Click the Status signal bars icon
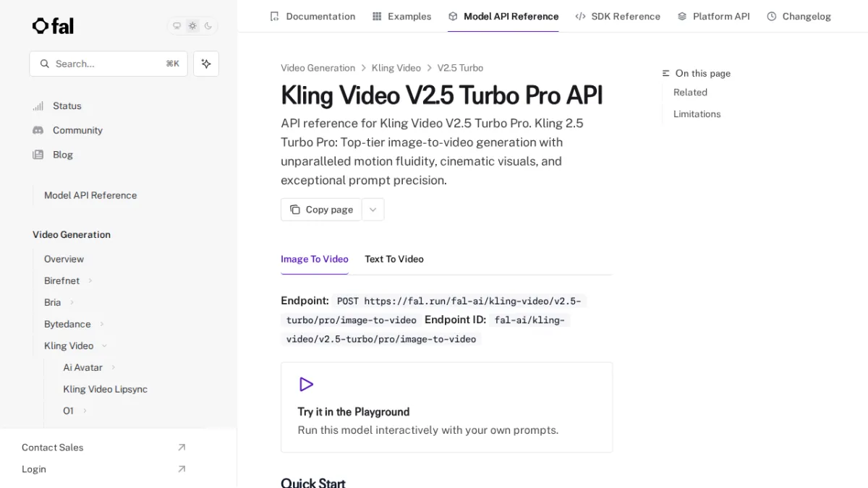The height and width of the screenshot is (488, 868). 38,106
